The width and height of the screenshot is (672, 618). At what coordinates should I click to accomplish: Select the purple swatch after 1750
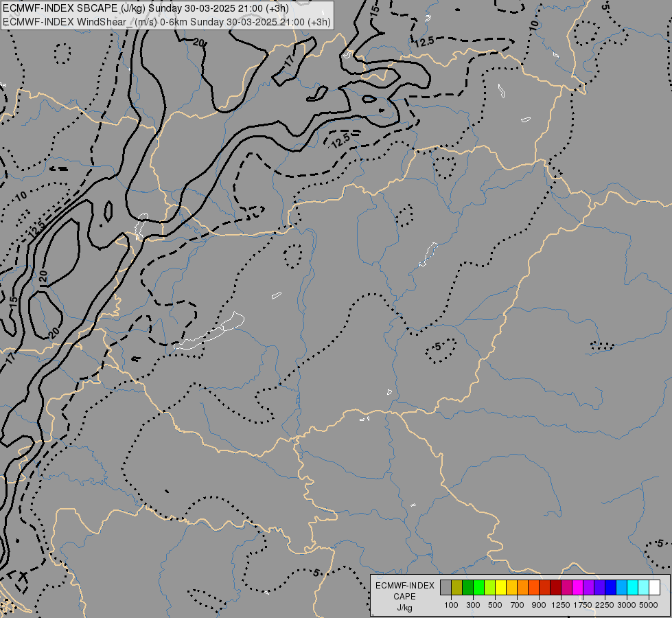[x=588, y=587]
